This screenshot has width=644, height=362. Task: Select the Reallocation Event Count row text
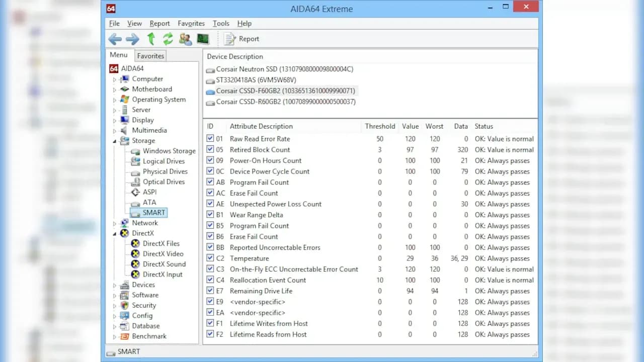click(x=268, y=280)
